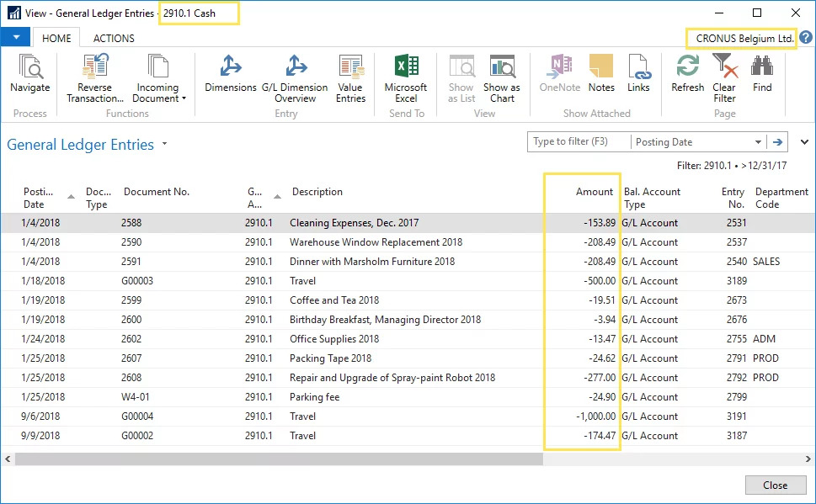Image resolution: width=816 pixels, height=504 pixels.
Task: Open the Posting Date filter field dropdown
Action: pyautogui.click(x=758, y=142)
